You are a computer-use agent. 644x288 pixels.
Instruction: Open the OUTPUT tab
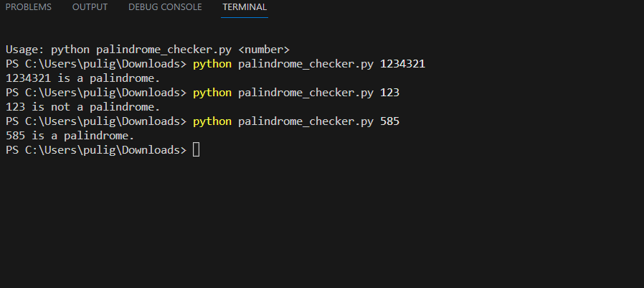pyautogui.click(x=90, y=7)
